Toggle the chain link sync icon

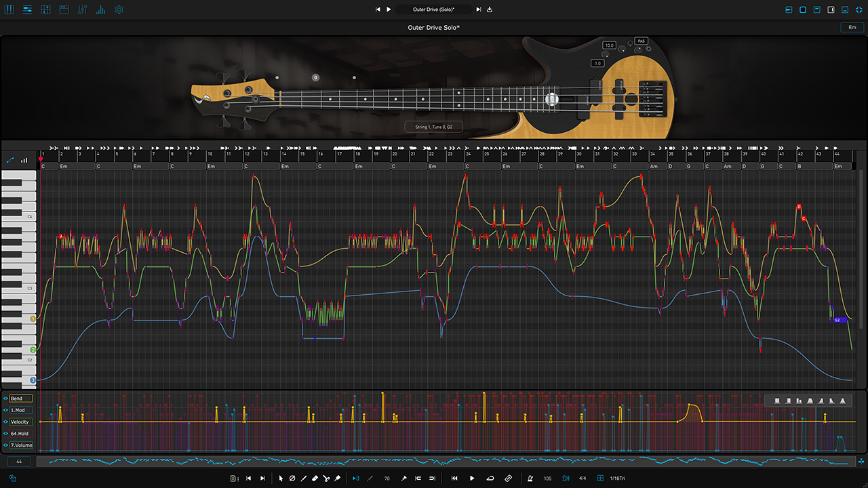[x=509, y=479]
